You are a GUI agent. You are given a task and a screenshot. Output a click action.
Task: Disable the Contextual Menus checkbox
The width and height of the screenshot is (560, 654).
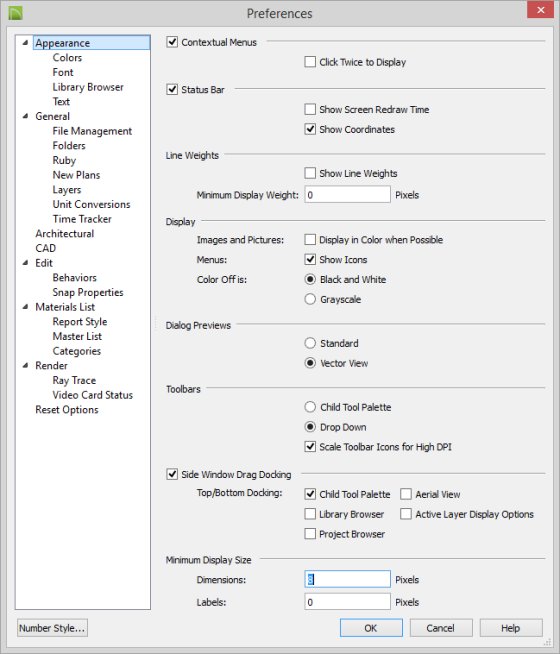point(172,42)
